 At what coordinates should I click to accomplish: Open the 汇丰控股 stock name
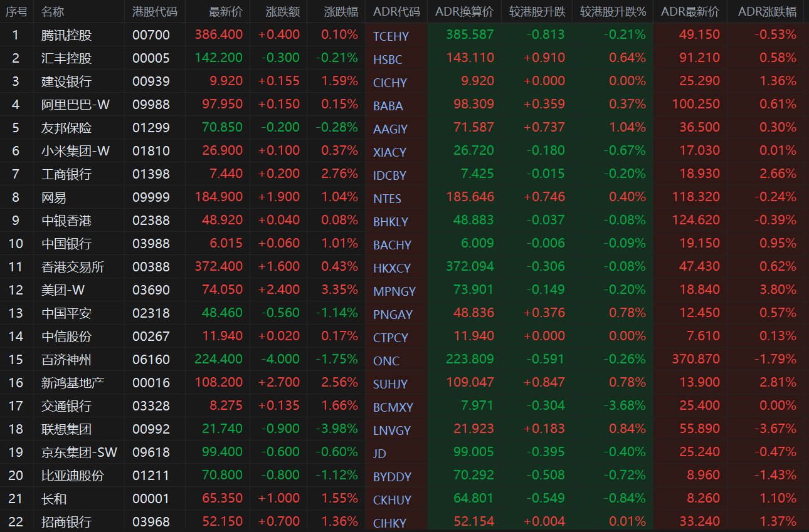(66, 58)
